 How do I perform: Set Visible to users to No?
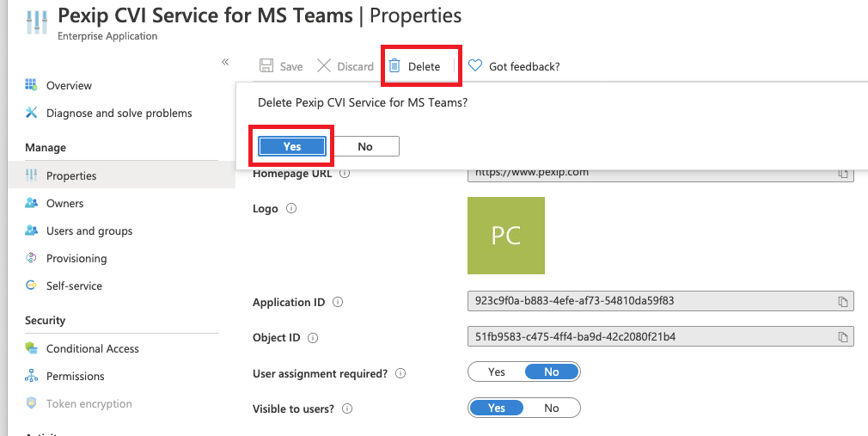552,408
